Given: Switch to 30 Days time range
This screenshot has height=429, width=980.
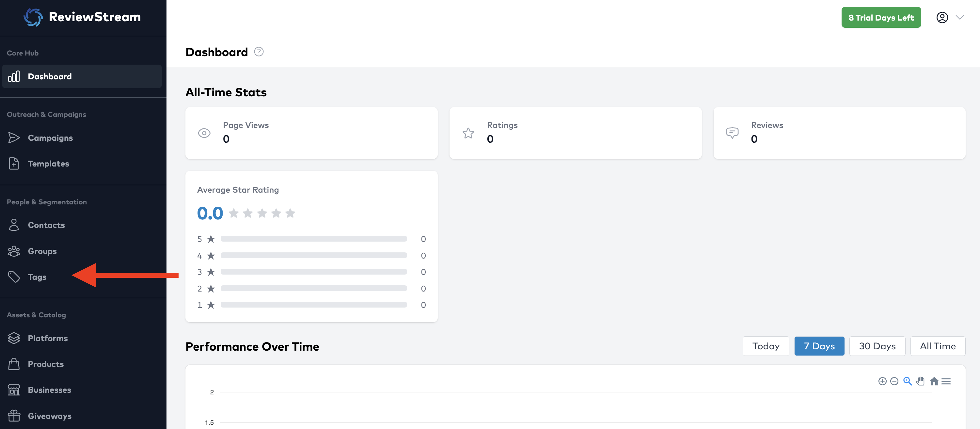Looking at the screenshot, I should pos(877,346).
